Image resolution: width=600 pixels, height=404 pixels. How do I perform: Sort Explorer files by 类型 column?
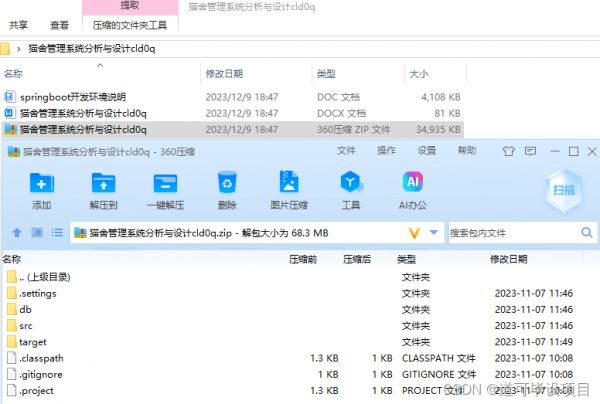(x=326, y=74)
